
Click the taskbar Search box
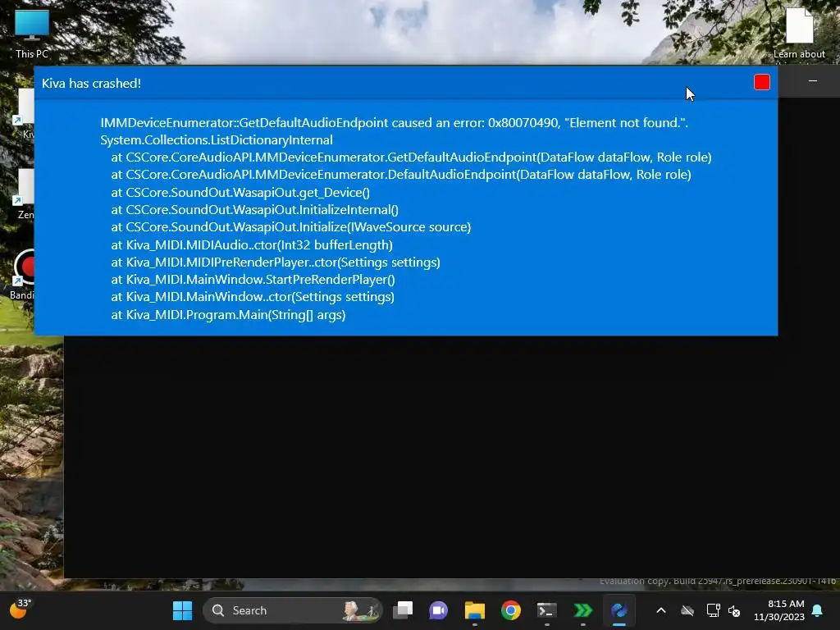tap(293, 610)
